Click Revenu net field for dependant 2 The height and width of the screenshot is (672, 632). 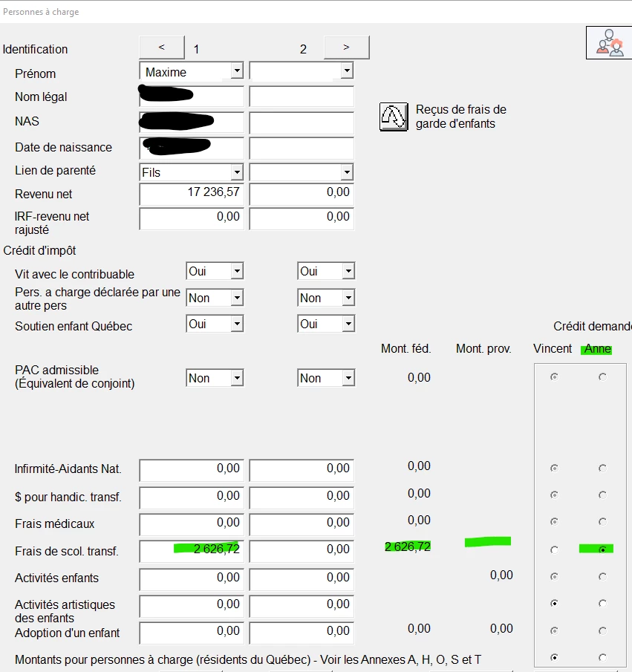(302, 194)
